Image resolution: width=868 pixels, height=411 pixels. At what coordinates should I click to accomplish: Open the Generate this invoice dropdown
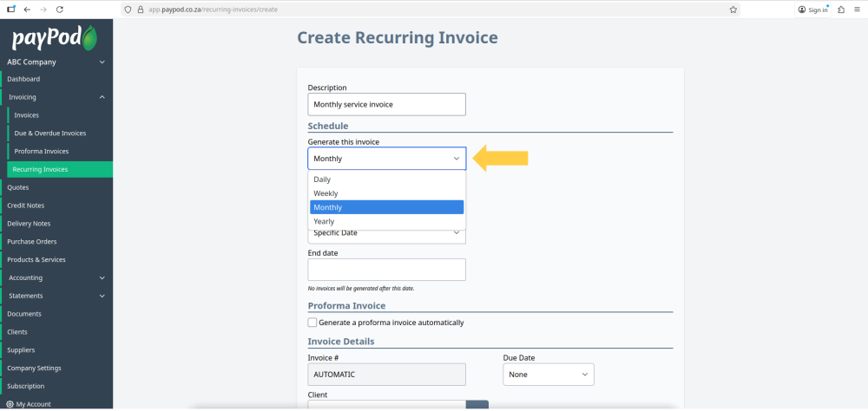(387, 159)
